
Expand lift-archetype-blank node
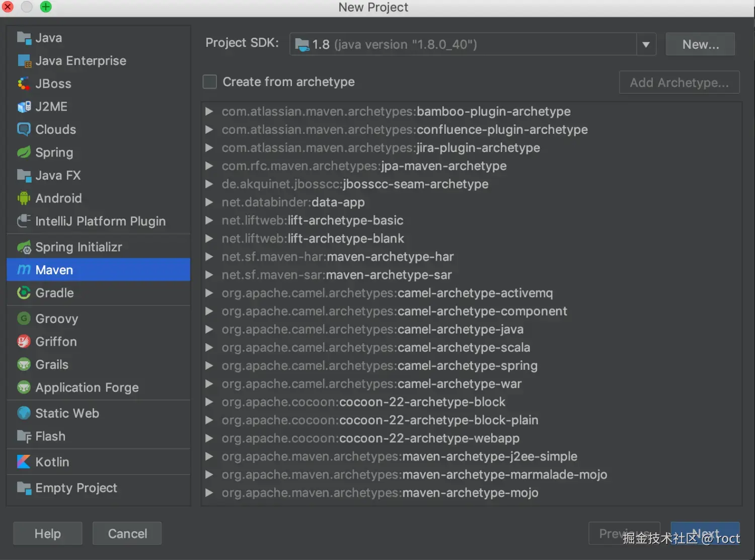coord(209,238)
